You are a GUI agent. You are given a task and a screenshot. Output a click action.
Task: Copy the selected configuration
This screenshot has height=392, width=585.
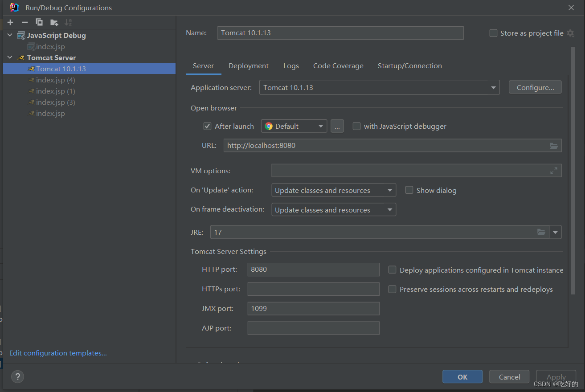39,22
